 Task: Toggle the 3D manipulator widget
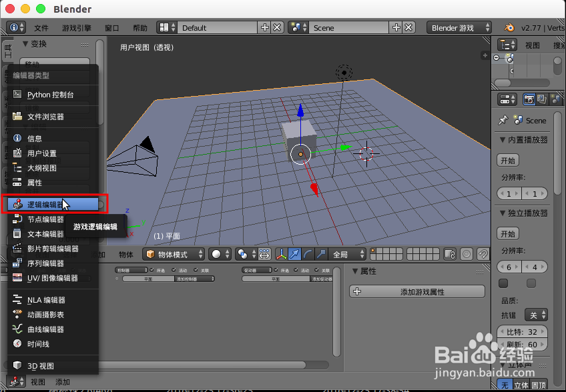coord(281,254)
